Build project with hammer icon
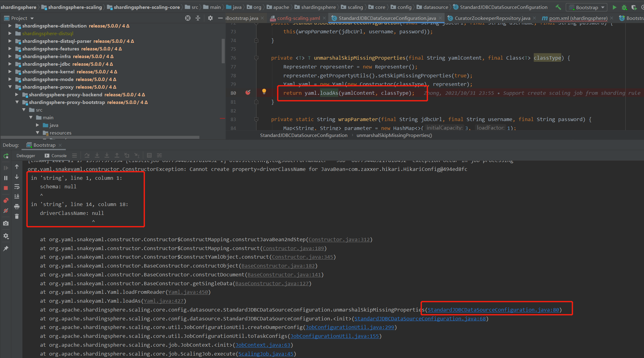This screenshot has width=644, height=358. pyautogui.click(x=558, y=7)
